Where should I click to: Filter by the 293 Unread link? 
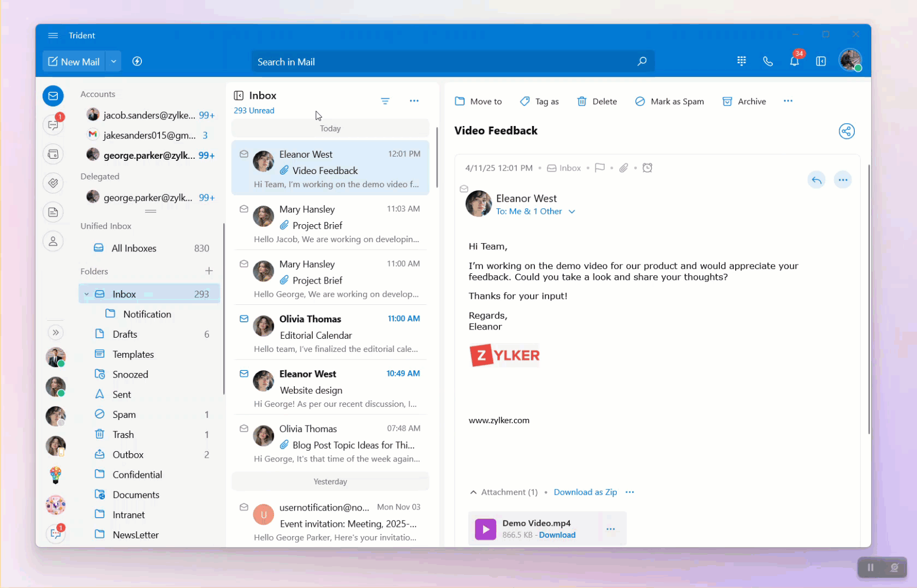coord(254,111)
